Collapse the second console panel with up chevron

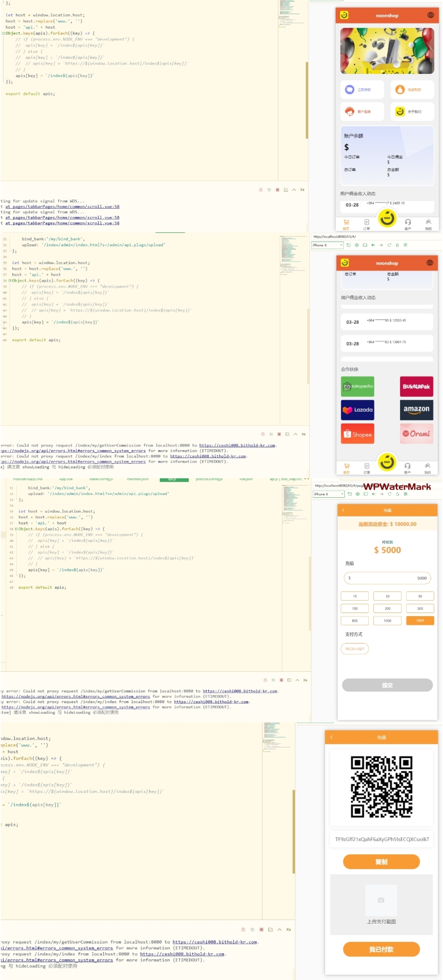click(295, 434)
